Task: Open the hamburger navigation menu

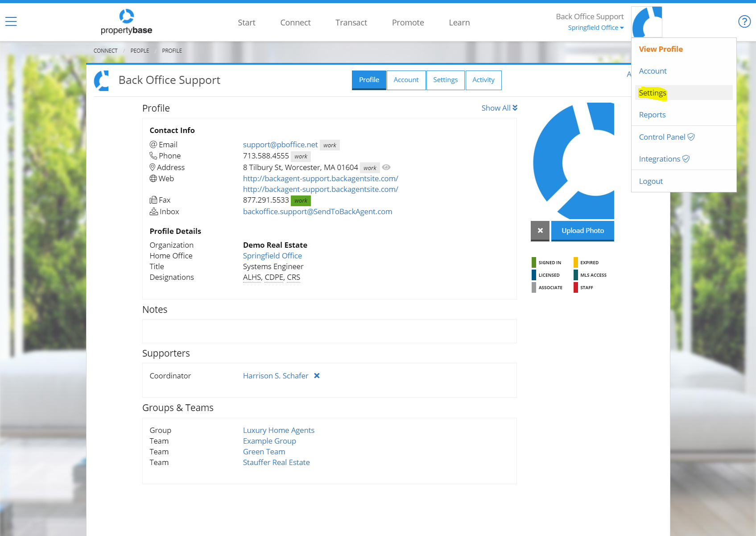Action: click(10, 21)
